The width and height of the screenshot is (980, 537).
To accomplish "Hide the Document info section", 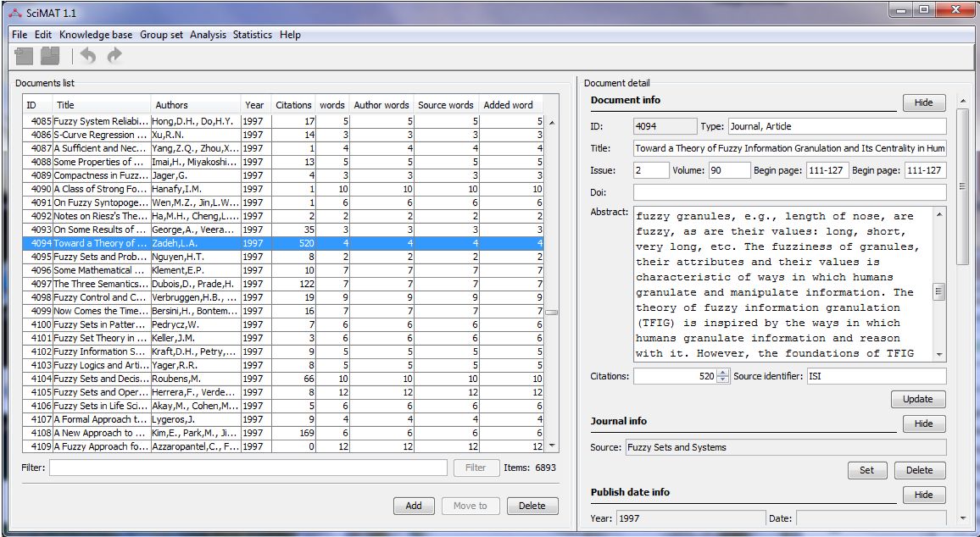I will coord(923,102).
